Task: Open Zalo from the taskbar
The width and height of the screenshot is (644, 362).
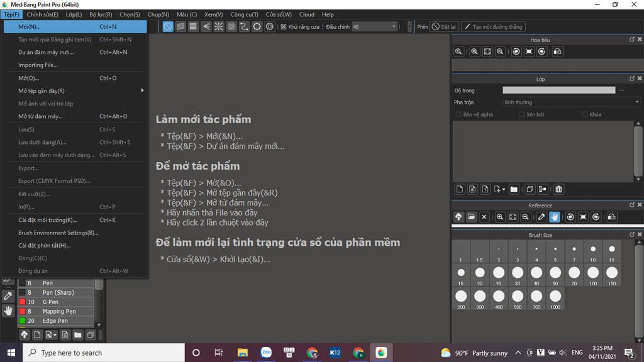Action: pyautogui.click(x=266, y=353)
